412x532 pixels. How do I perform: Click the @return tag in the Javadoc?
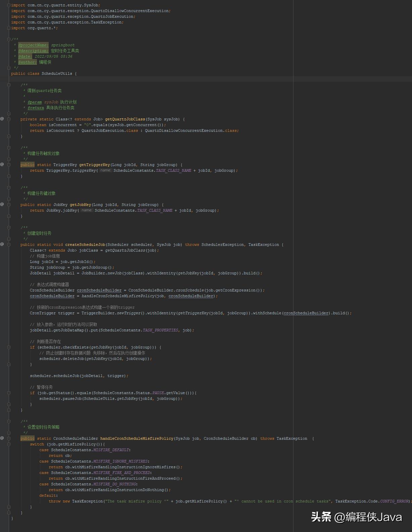tap(36, 108)
